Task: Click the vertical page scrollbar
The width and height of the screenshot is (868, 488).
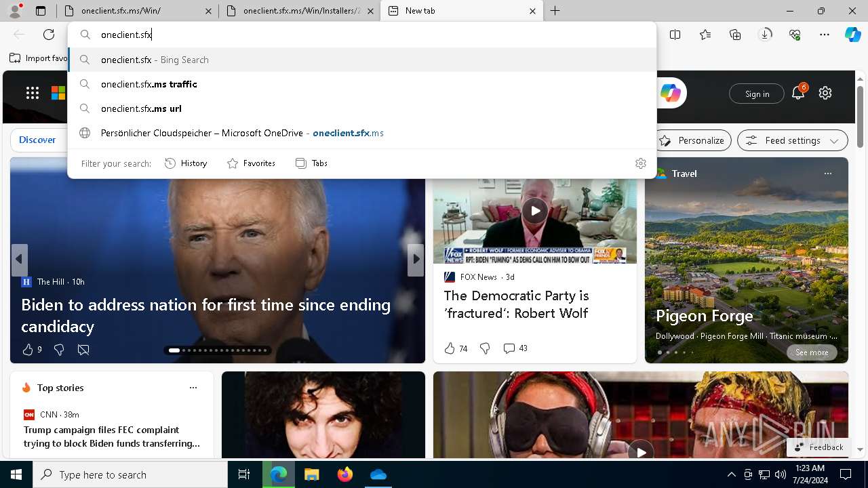Action: tap(860, 117)
